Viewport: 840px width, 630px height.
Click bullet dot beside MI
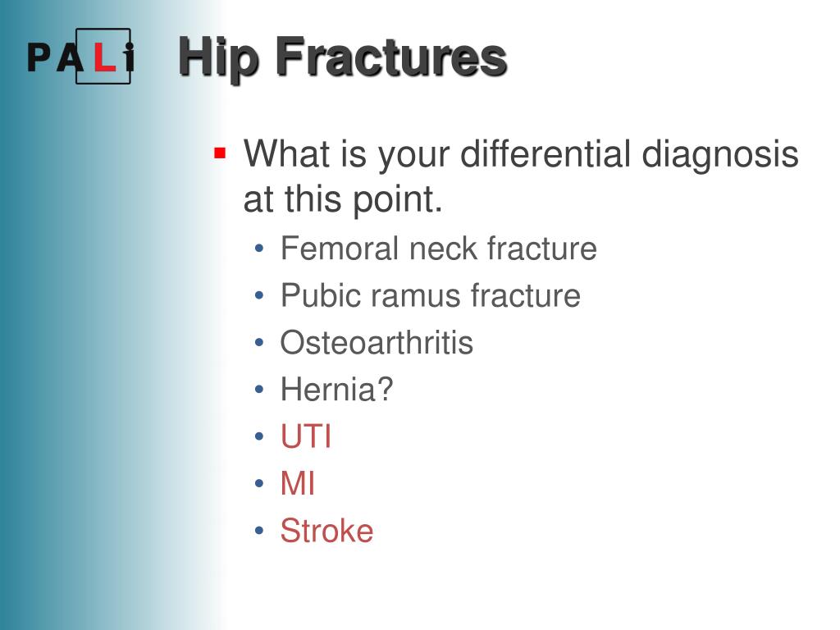[260, 483]
